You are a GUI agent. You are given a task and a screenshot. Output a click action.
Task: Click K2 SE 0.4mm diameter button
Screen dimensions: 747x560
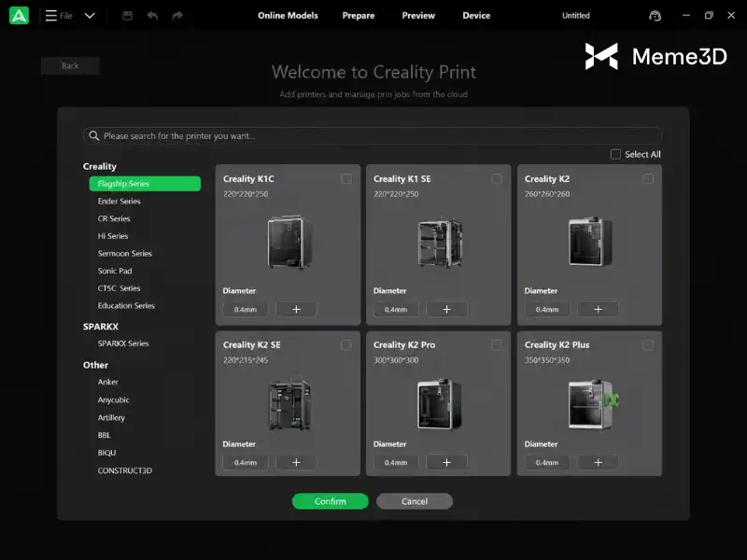pos(246,462)
